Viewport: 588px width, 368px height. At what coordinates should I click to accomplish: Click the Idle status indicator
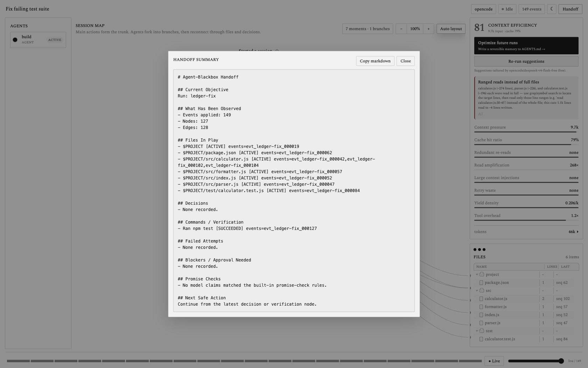point(507,9)
